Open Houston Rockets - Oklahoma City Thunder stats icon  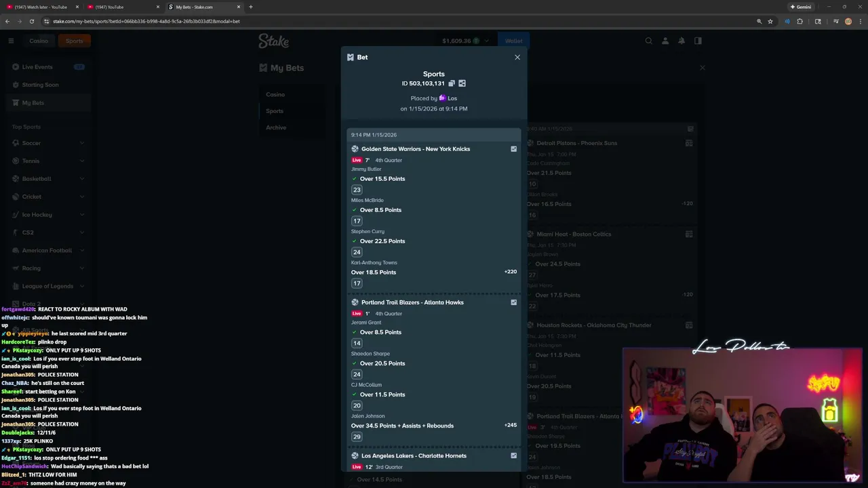tap(689, 325)
